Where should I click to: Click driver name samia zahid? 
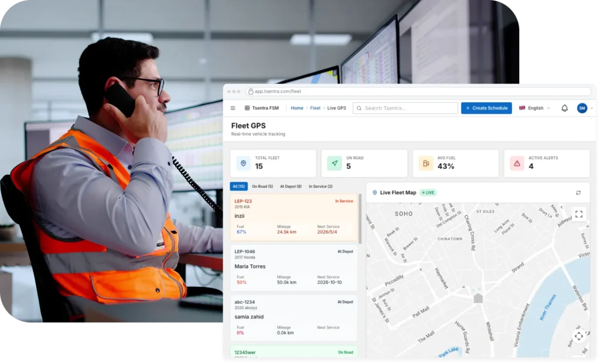[x=249, y=317]
